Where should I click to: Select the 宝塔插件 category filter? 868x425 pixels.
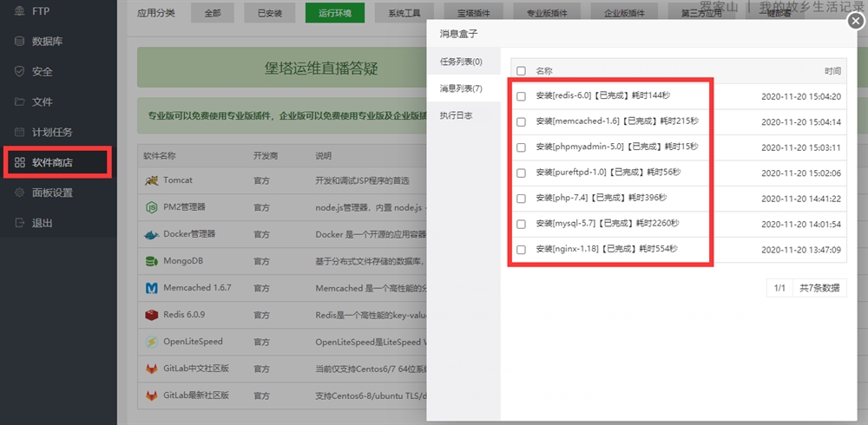click(x=473, y=13)
